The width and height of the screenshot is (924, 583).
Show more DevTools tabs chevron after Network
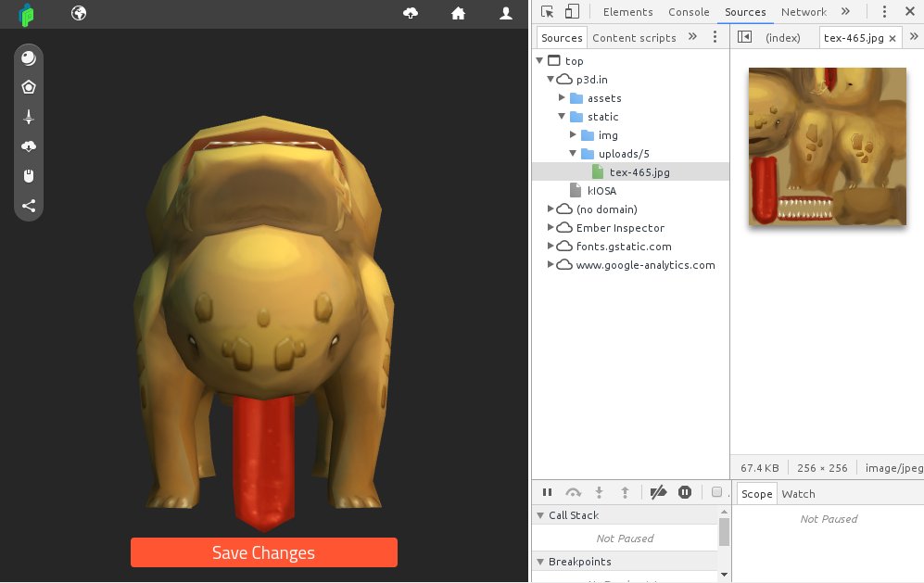[845, 11]
